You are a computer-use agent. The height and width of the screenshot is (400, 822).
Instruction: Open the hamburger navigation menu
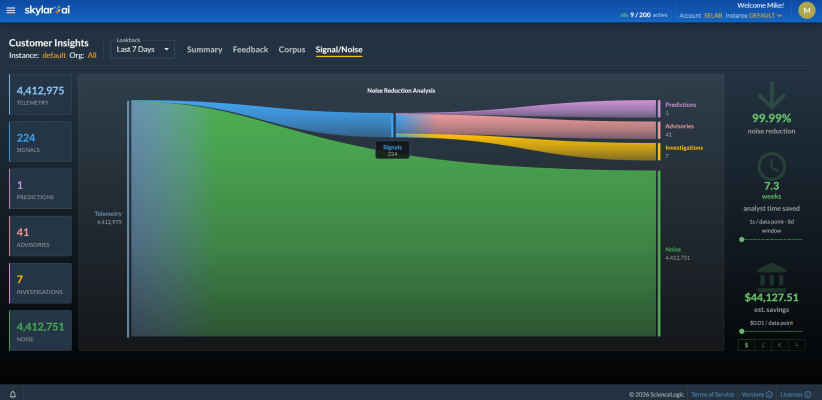click(x=10, y=10)
